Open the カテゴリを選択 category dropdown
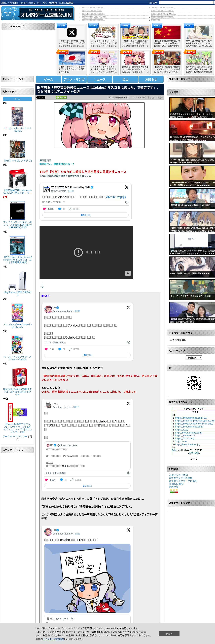This screenshot has width=215, height=644. (192, 340)
